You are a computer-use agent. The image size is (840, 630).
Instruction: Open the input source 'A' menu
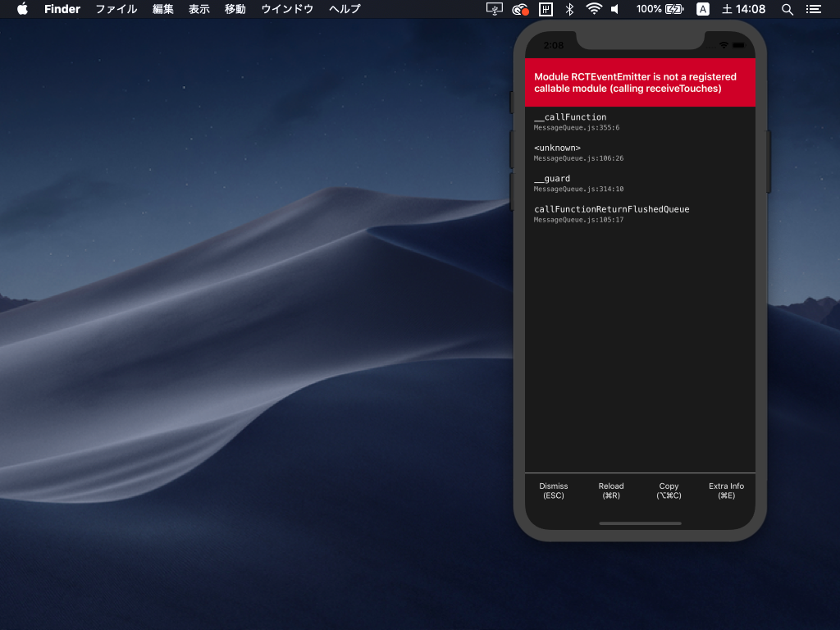(x=702, y=9)
